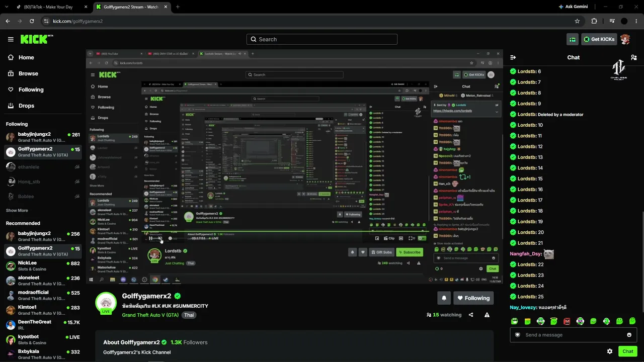Viewport: 644px width, 362px height.
Task: Open the Grand Theft Auto V (GTA) category link
Action: tap(150, 315)
